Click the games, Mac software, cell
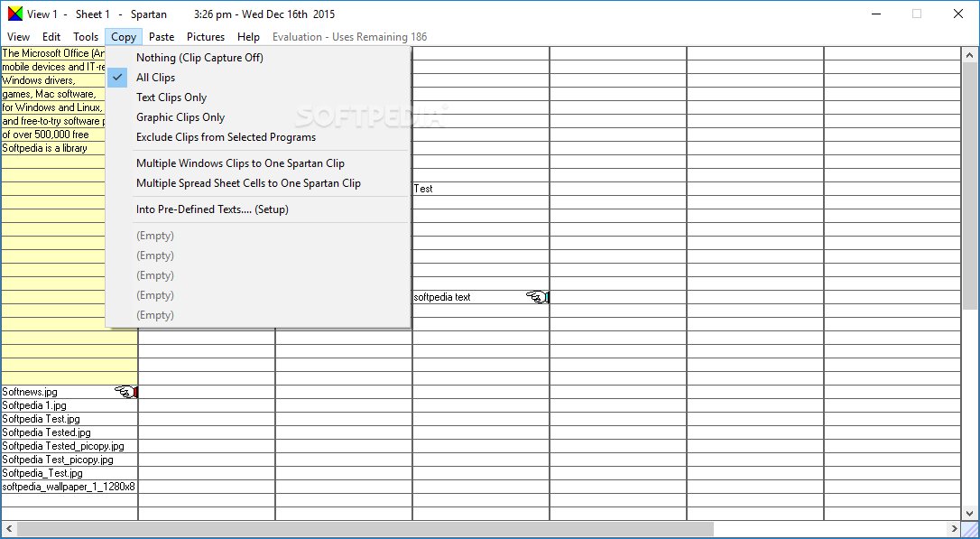Image resolution: width=980 pixels, height=539 pixels. point(53,95)
